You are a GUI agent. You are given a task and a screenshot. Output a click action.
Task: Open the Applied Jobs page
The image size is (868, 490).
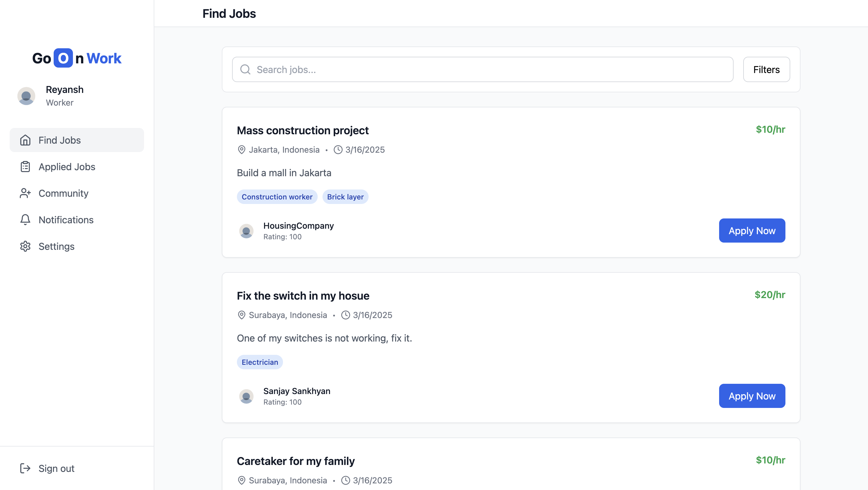click(67, 167)
